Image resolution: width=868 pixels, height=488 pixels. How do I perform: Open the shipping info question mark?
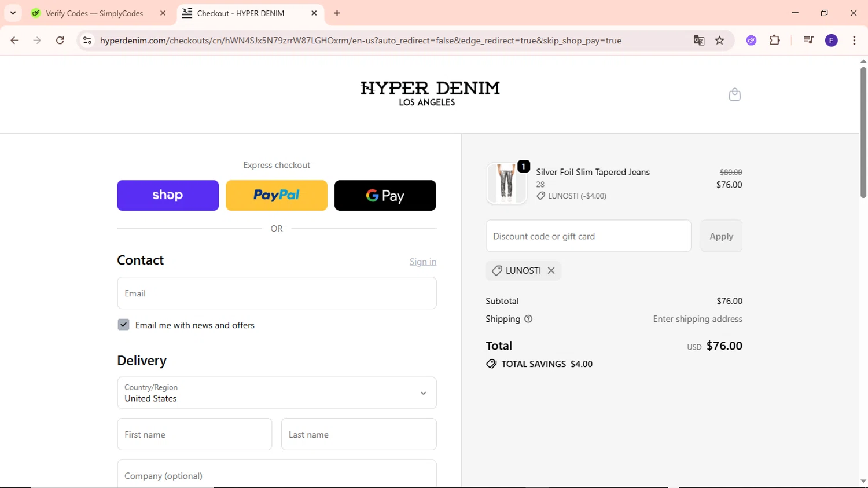pyautogui.click(x=528, y=319)
